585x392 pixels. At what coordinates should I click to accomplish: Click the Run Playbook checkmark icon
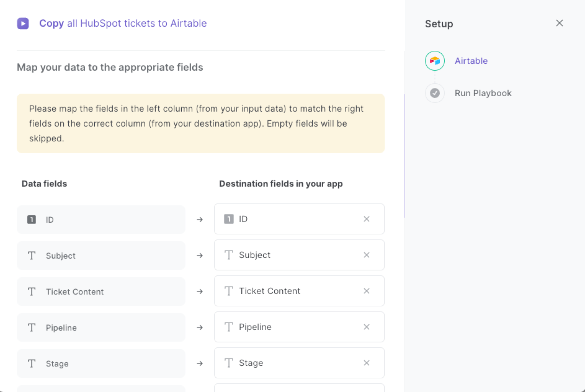pos(434,93)
